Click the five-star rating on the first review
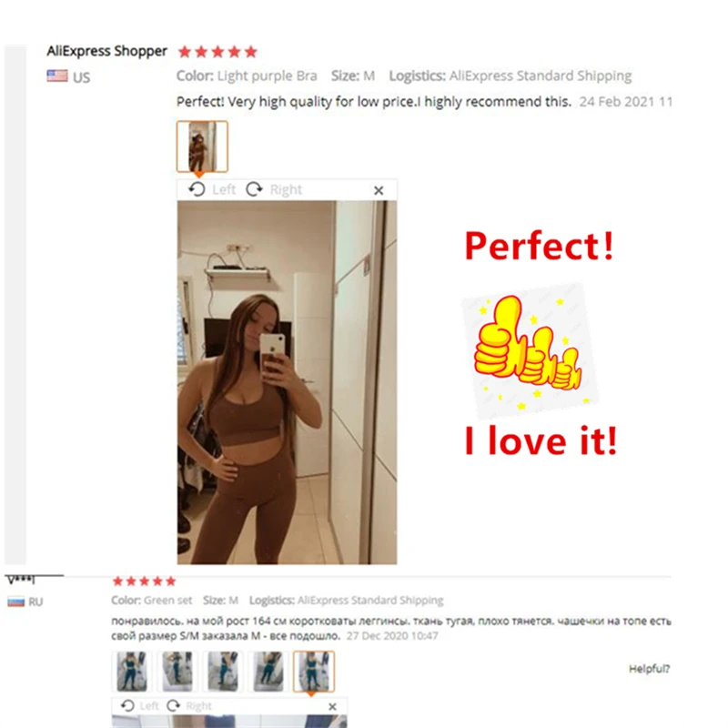 pos(217,52)
